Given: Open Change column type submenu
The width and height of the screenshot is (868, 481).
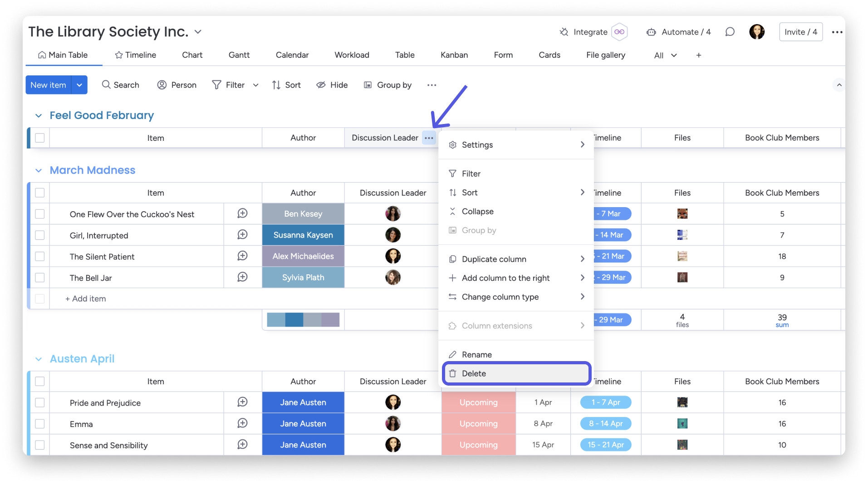Looking at the screenshot, I should pyautogui.click(x=516, y=297).
